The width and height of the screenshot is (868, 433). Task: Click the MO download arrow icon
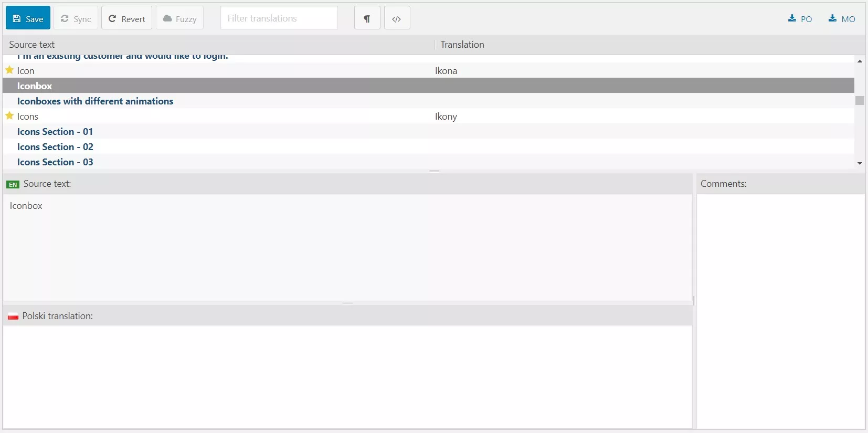tap(832, 18)
